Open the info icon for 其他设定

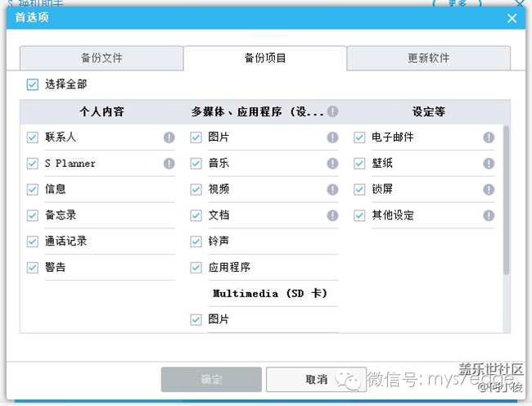(x=489, y=215)
